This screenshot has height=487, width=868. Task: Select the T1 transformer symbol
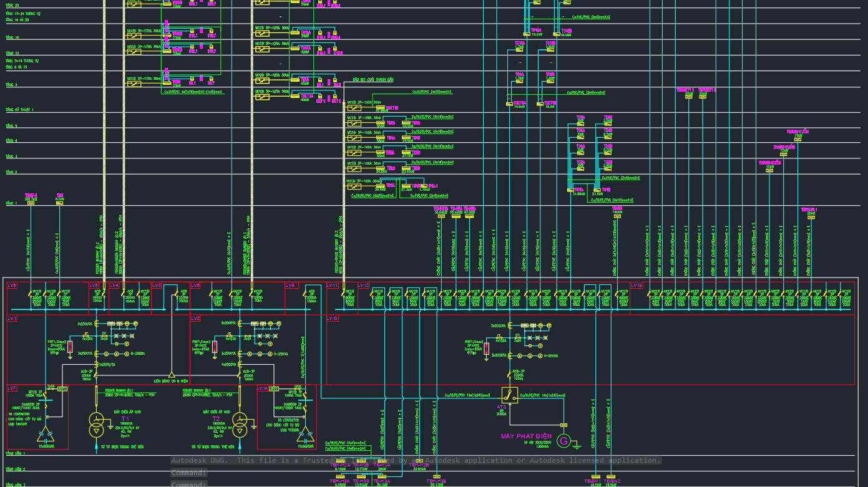pos(97,423)
